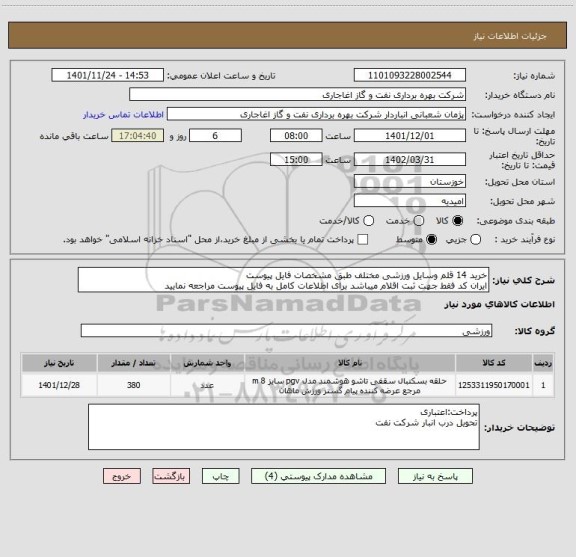Toggle the اسناد خزانه اسلامی payment checkbox

(363, 240)
